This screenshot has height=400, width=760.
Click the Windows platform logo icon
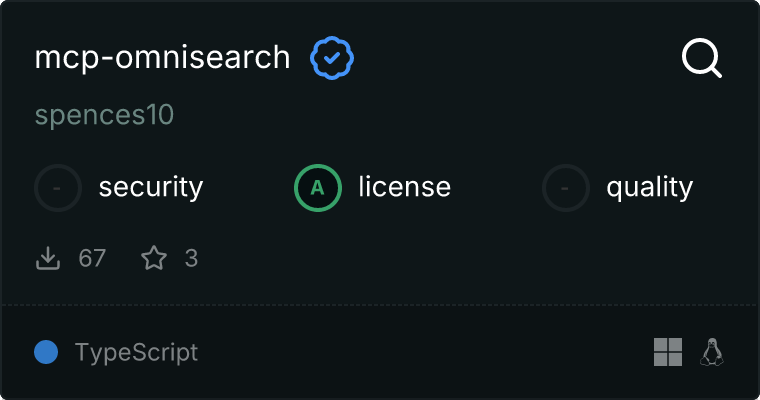pos(668,352)
